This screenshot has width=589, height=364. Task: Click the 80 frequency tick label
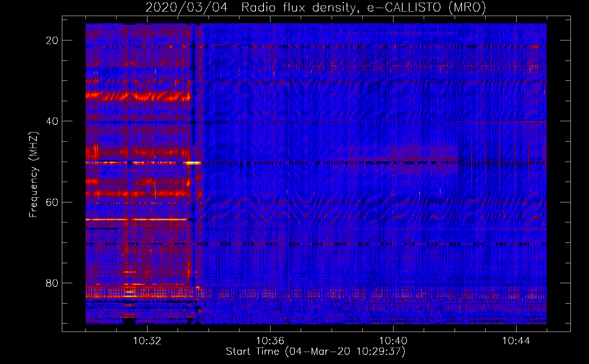[x=52, y=283]
